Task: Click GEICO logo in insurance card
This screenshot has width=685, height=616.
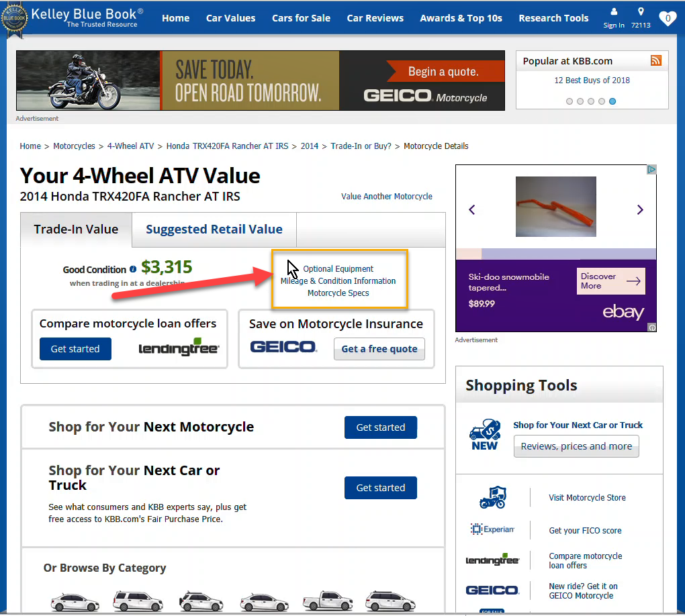Action: tap(283, 347)
